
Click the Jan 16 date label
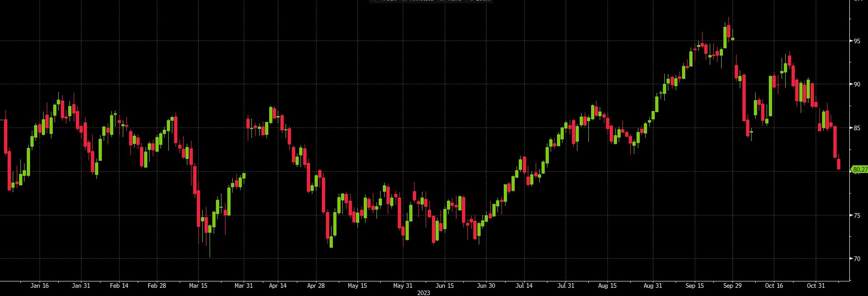pos(40,286)
